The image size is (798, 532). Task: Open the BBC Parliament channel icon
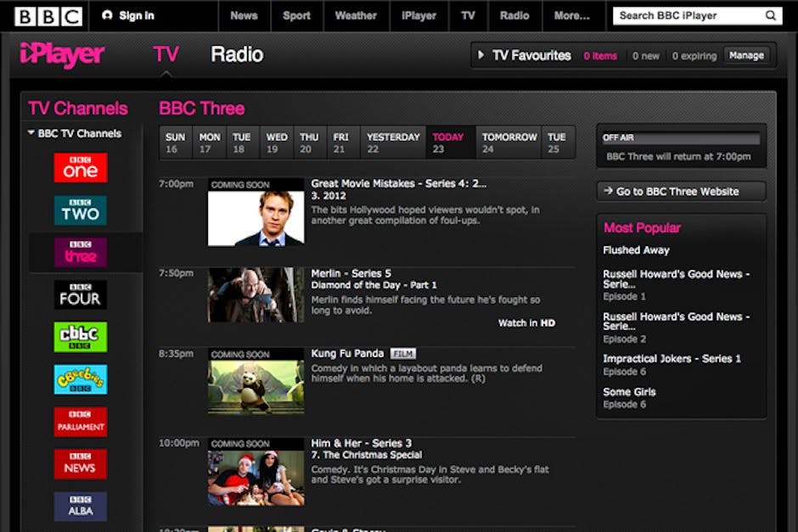coord(81,422)
